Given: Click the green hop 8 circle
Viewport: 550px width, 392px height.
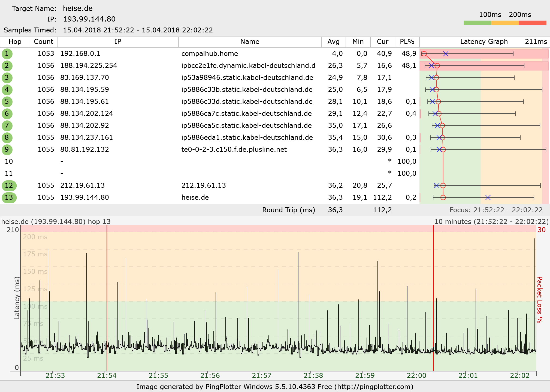Looking at the screenshot, I should (x=7, y=138).
